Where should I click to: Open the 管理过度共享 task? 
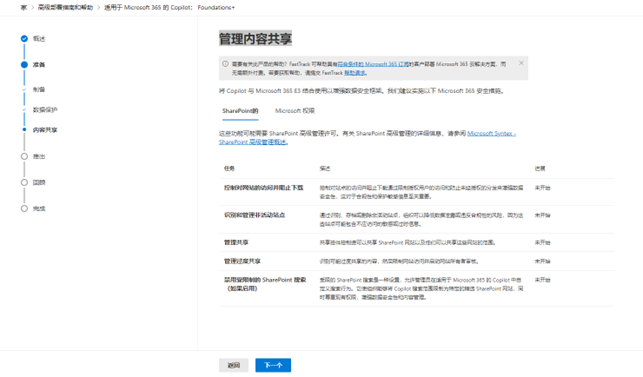coord(242,261)
